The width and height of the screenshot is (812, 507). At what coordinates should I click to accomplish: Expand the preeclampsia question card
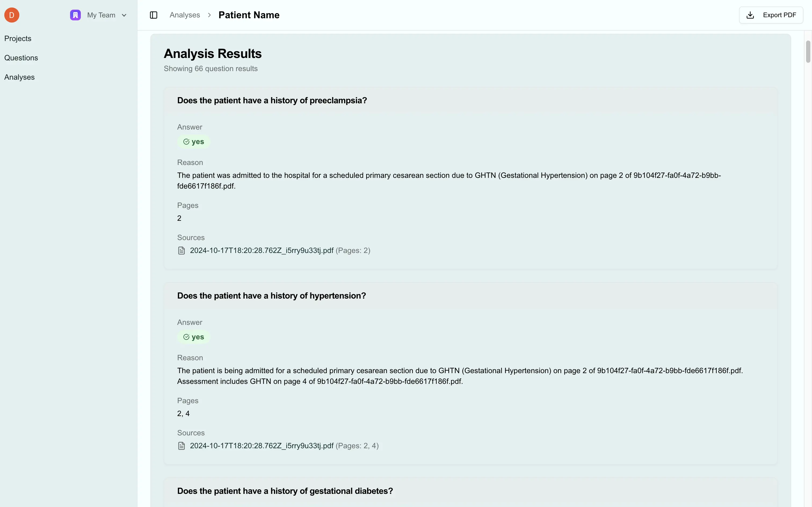[272, 100]
